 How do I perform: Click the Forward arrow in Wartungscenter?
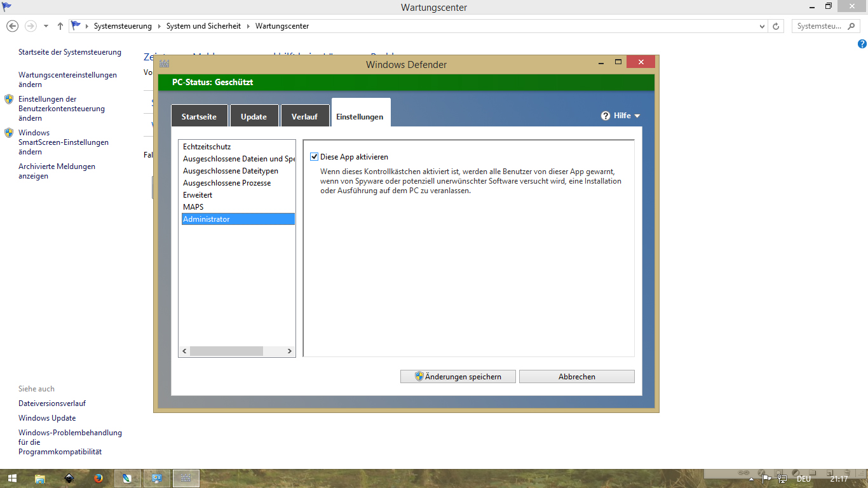31,26
